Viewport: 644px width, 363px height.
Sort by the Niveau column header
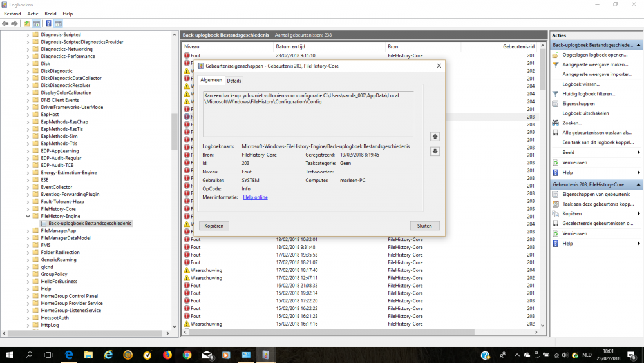[227, 47]
